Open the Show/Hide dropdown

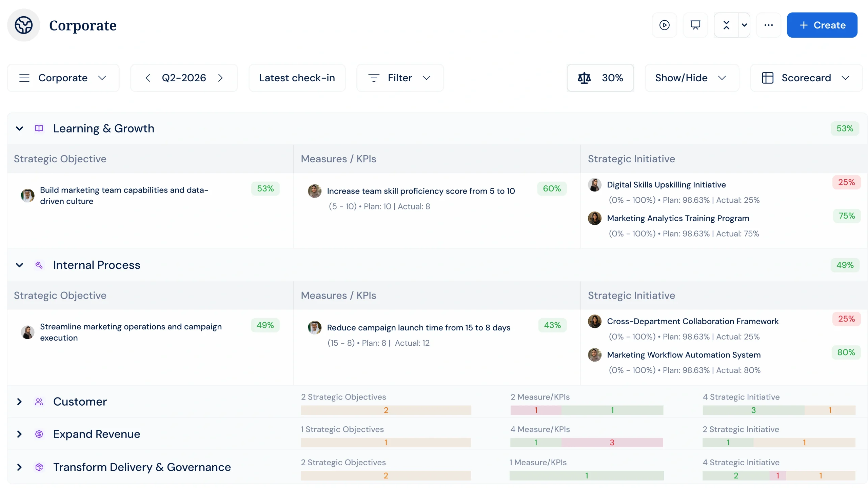click(692, 78)
